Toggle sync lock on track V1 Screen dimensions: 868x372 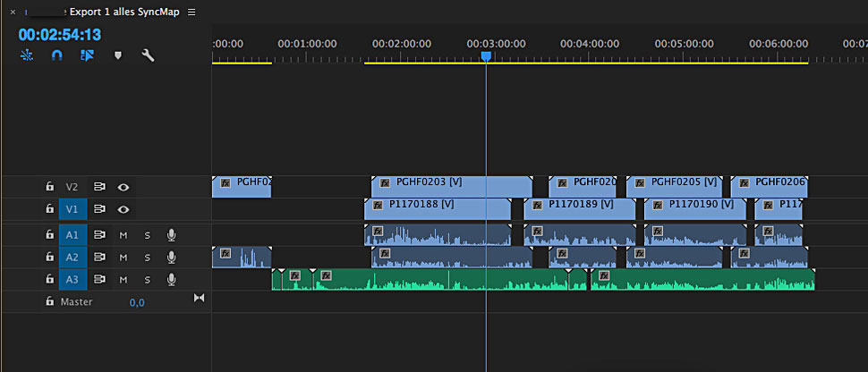coord(99,209)
